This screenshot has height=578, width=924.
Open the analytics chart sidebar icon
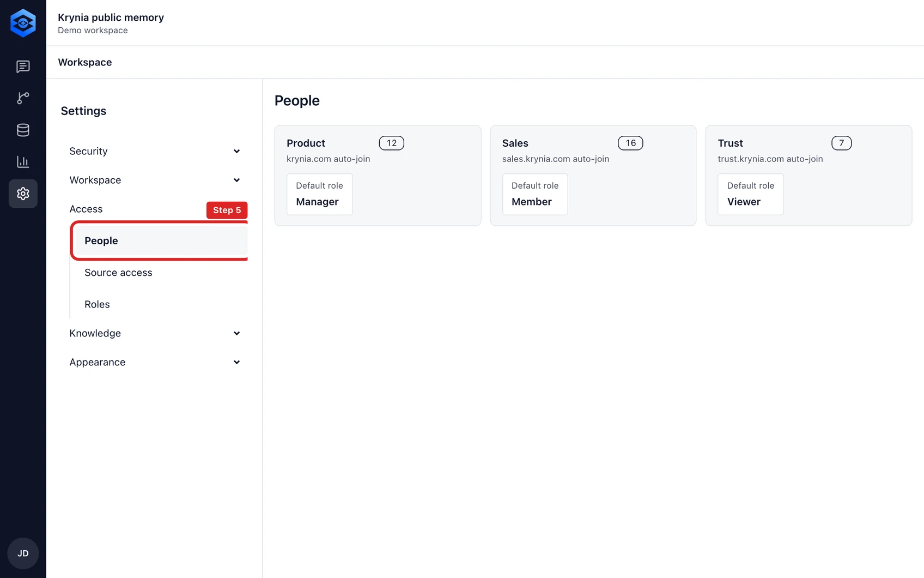[23, 161]
